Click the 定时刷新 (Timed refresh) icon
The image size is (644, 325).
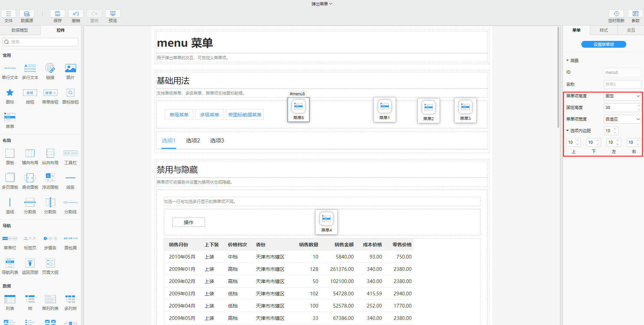click(x=616, y=14)
